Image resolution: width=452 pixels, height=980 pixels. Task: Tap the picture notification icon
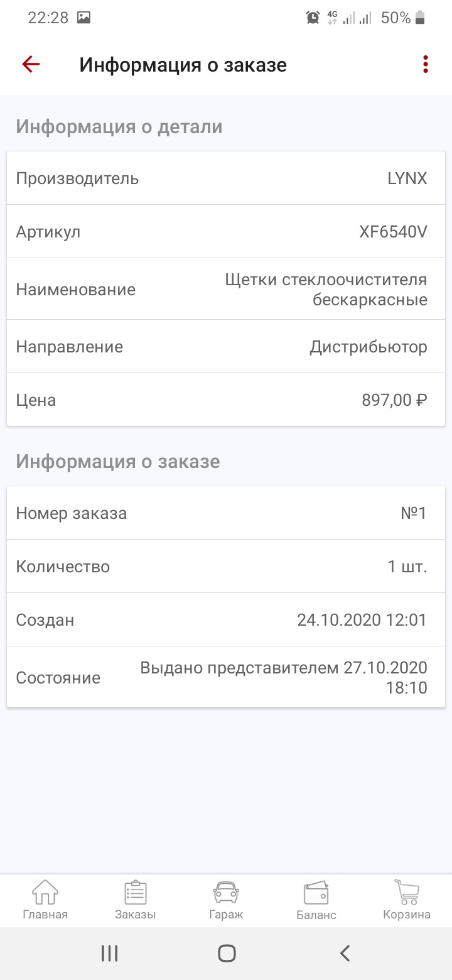pos(83,18)
